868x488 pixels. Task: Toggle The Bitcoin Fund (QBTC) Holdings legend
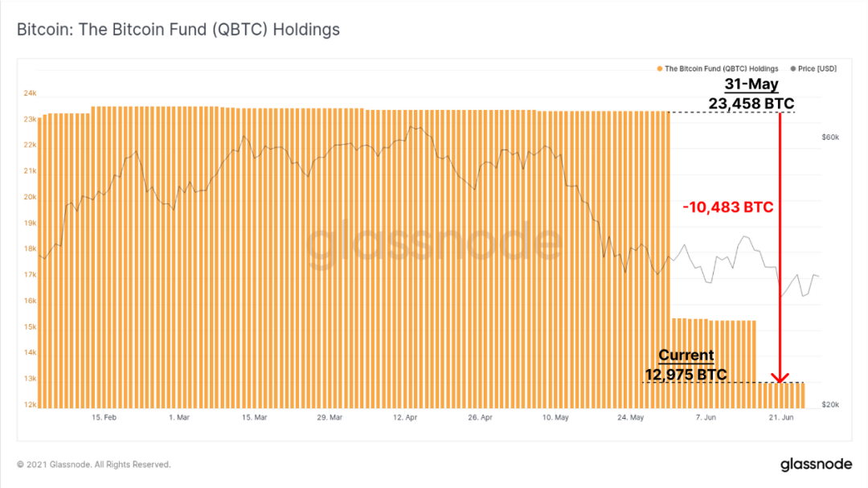718,68
